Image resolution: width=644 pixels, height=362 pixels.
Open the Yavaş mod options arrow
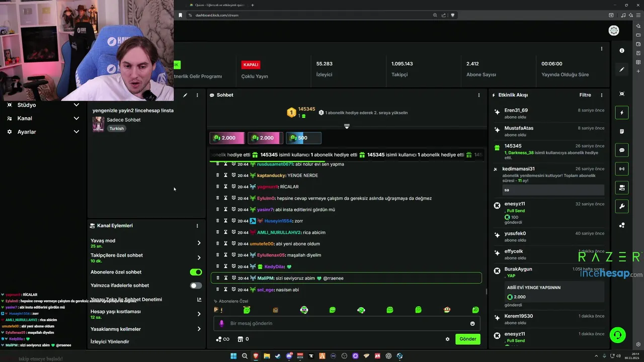click(x=199, y=243)
